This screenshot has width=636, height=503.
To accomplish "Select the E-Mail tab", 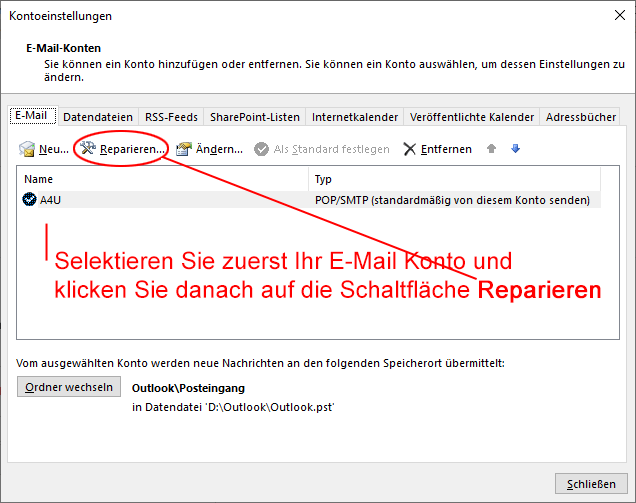I will [x=32, y=116].
